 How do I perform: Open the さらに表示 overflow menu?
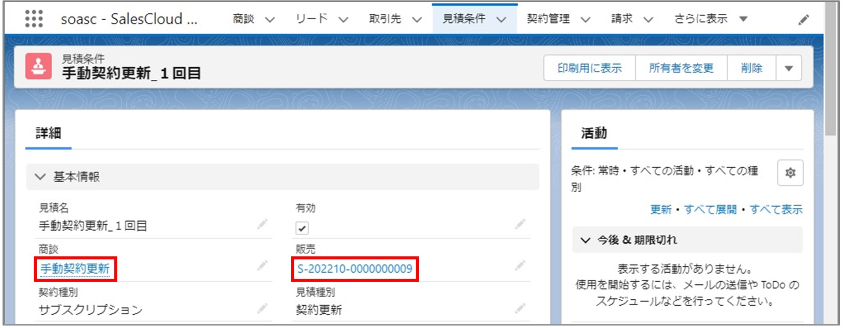711,19
